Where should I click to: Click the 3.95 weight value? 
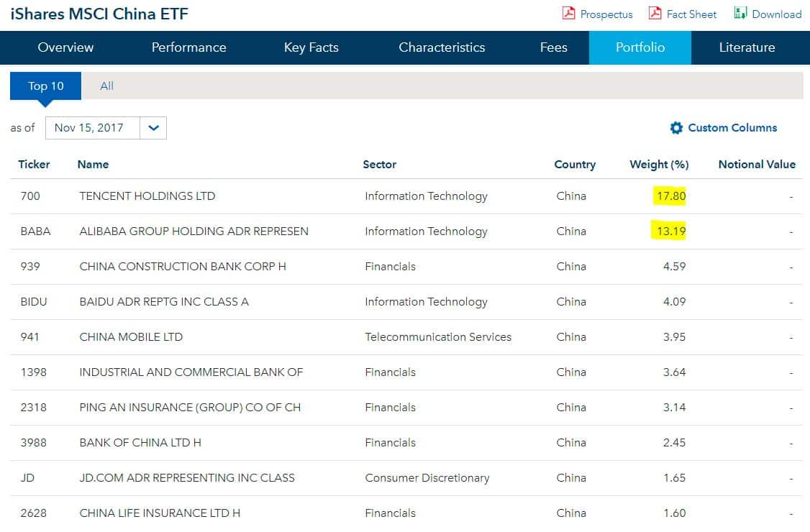pyautogui.click(x=674, y=336)
